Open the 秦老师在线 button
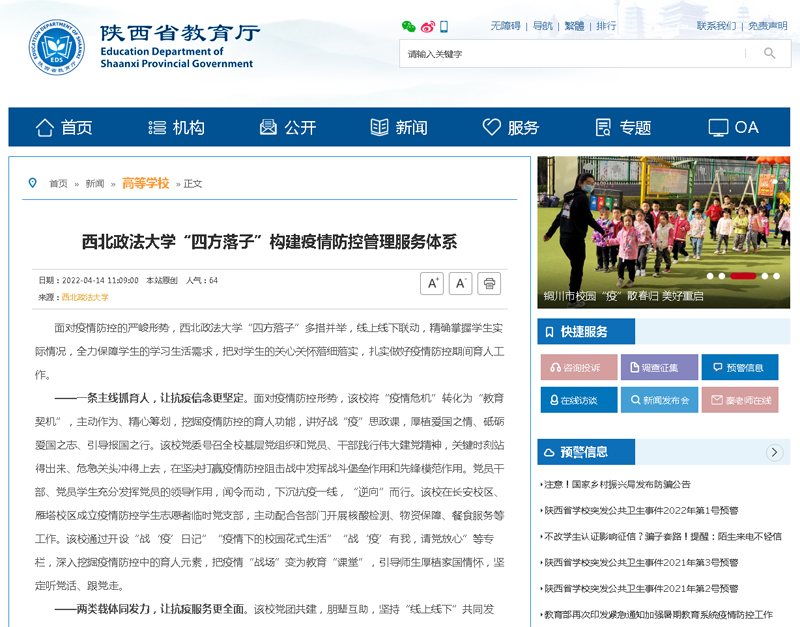This screenshot has width=800, height=627. coord(739,400)
